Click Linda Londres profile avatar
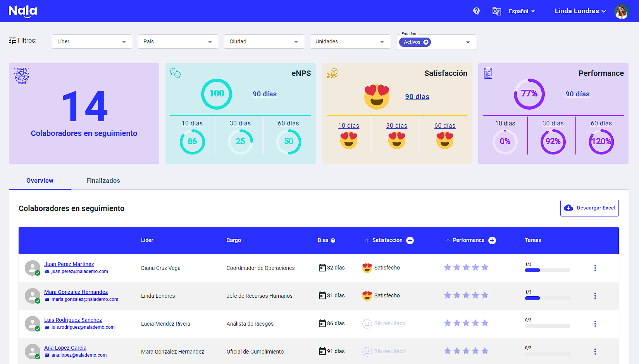The height and width of the screenshot is (364, 639). (x=622, y=11)
